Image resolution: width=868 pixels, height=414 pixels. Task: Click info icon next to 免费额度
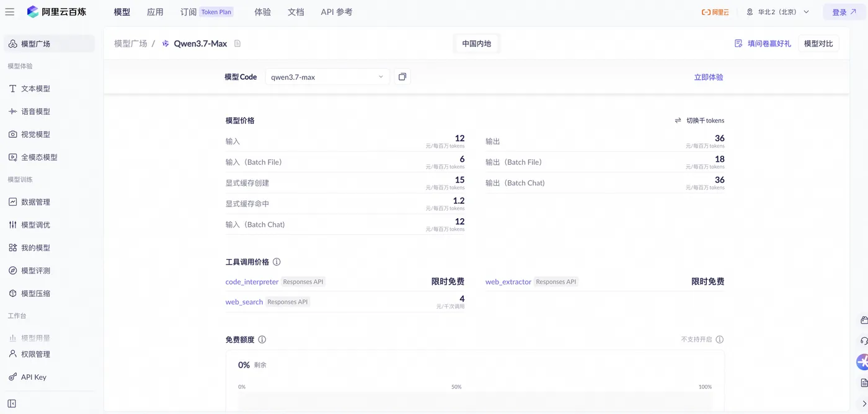(x=262, y=340)
